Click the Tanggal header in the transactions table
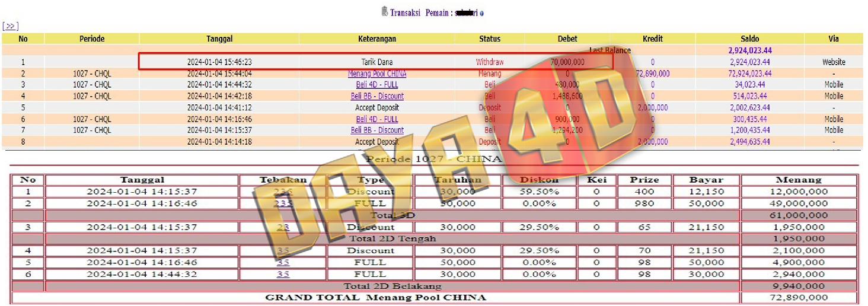868x306 pixels. tap(219, 39)
